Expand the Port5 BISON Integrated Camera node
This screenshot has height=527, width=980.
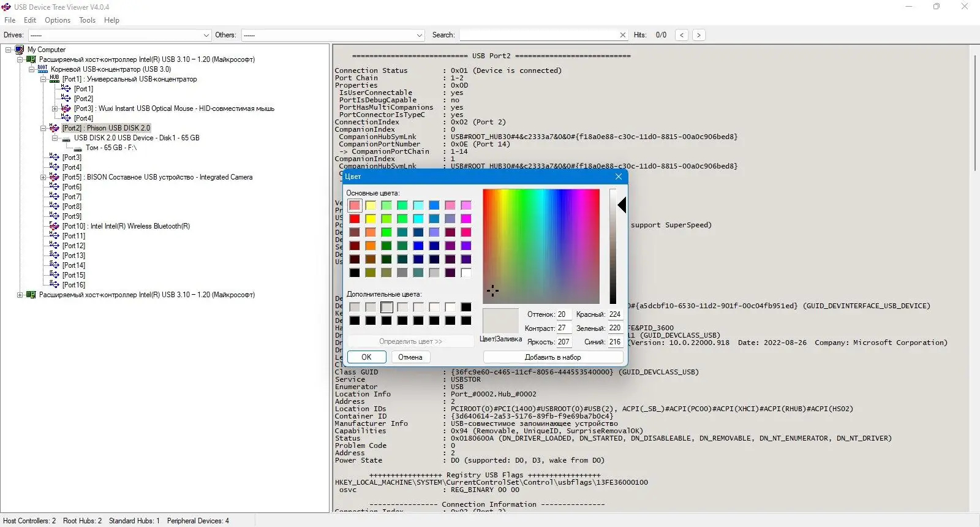click(43, 177)
